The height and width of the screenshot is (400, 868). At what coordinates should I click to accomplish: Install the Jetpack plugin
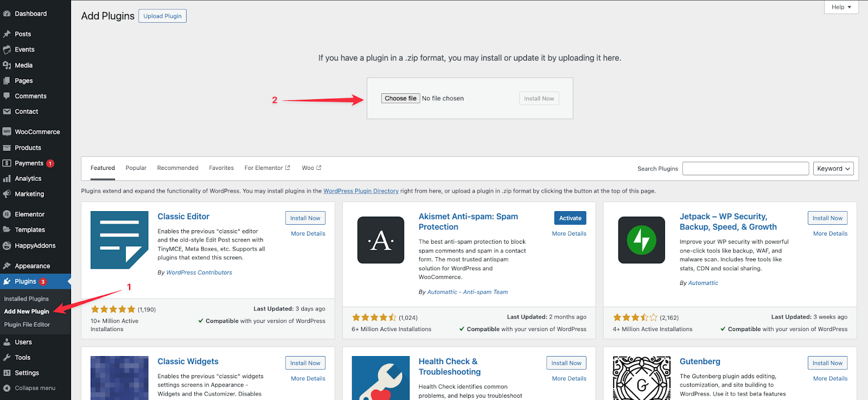point(827,218)
